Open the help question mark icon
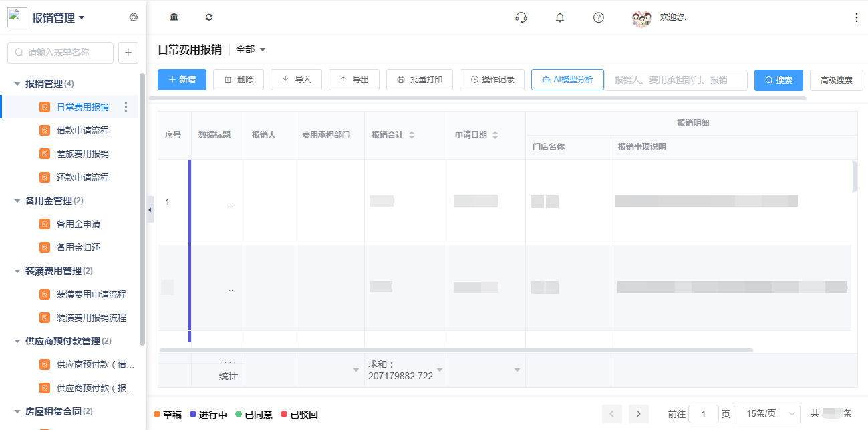This screenshot has height=430, width=868. pos(599,17)
